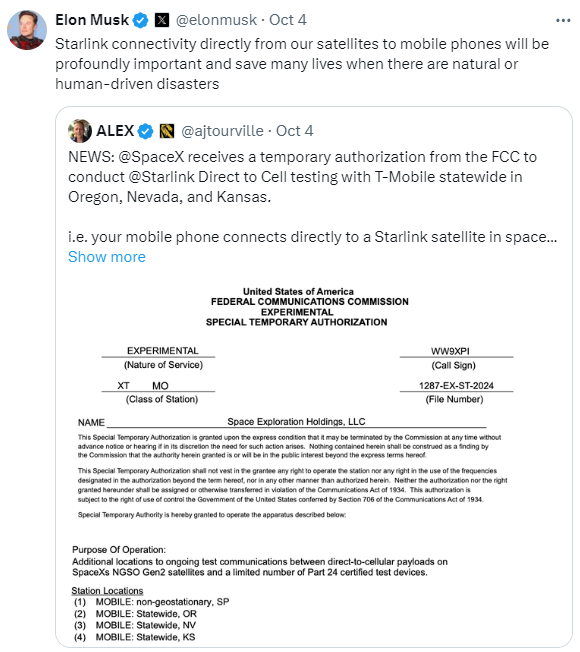Open Elon Musk's profile avatar
The width and height of the screenshot is (580, 652).
pos(27,30)
